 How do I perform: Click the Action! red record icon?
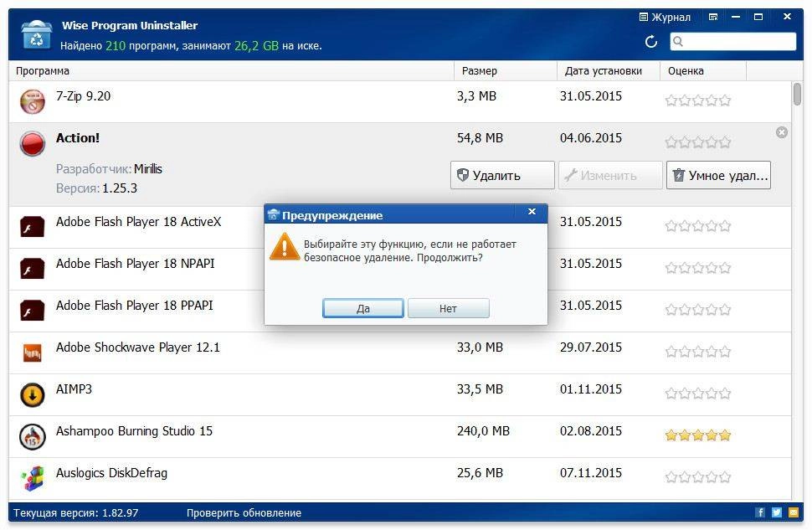point(32,143)
